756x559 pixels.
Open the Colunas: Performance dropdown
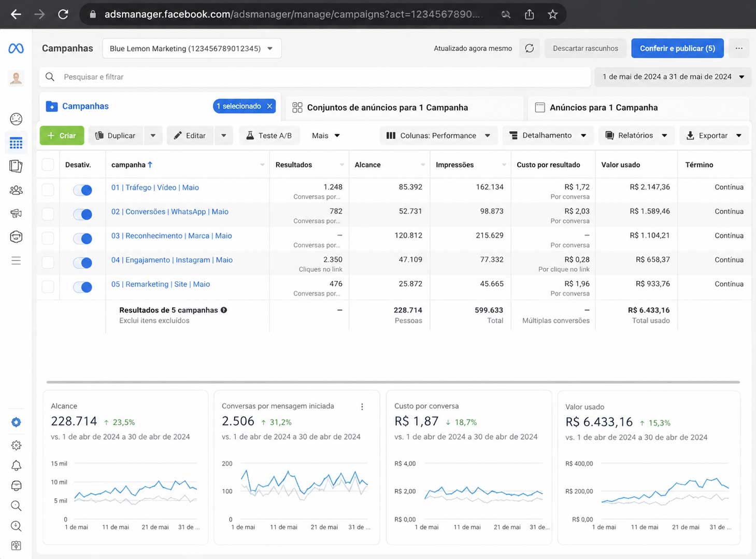(x=438, y=135)
